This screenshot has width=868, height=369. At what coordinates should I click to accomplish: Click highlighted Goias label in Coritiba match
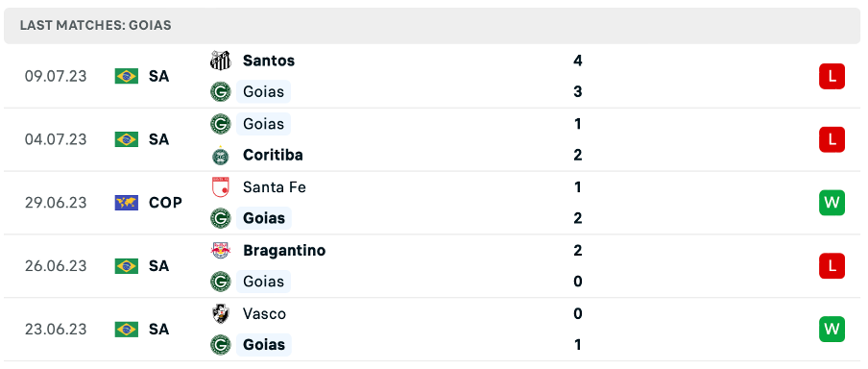point(263,124)
